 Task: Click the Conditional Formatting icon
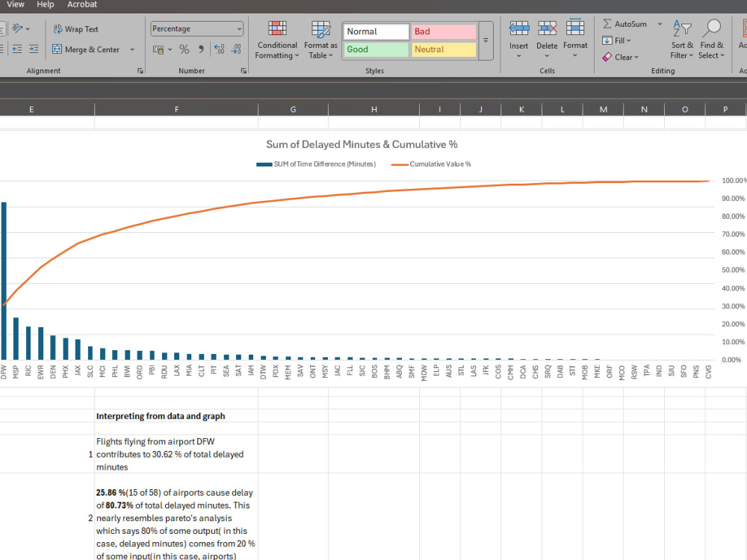277,28
